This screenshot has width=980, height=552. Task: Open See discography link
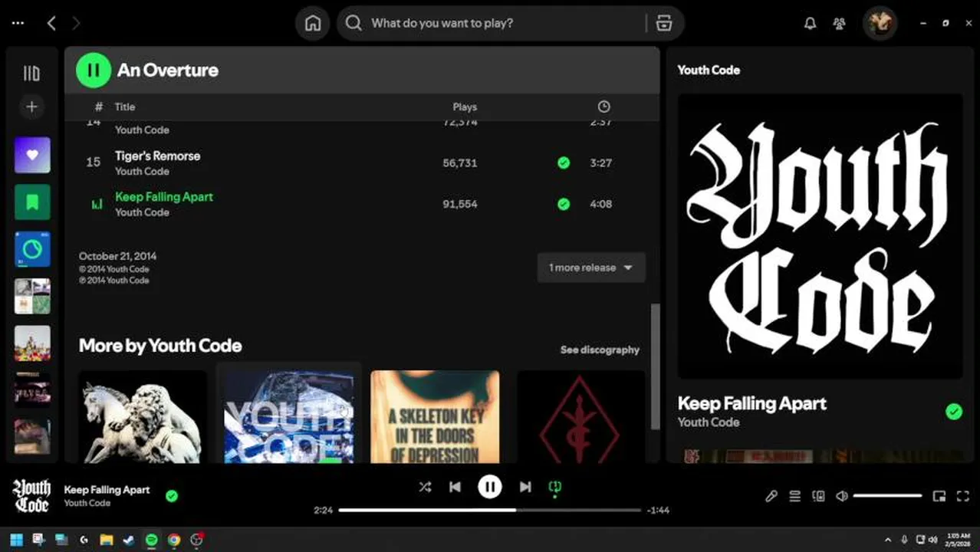(x=600, y=350)
